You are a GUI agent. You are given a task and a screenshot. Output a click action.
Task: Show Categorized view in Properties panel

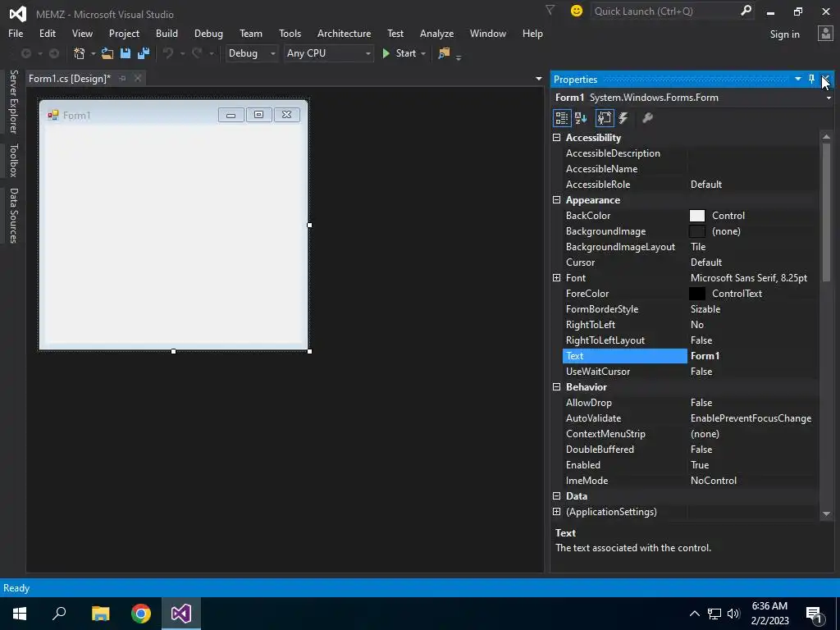click(561, 118)
